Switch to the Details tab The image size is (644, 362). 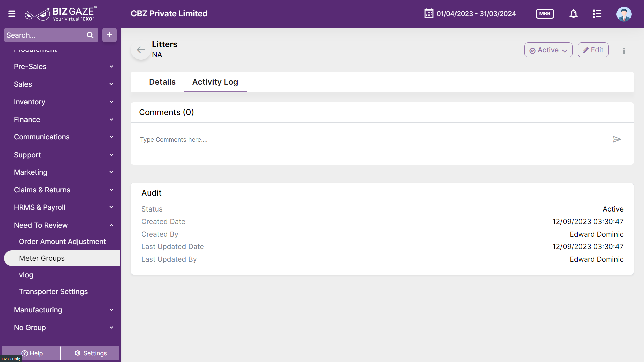[x=162, y=82]
